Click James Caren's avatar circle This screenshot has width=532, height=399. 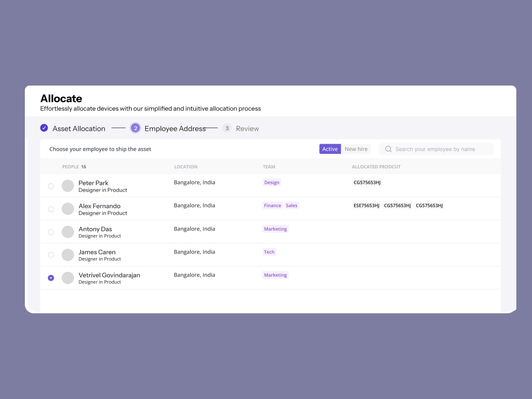click(x=68, y=255)
